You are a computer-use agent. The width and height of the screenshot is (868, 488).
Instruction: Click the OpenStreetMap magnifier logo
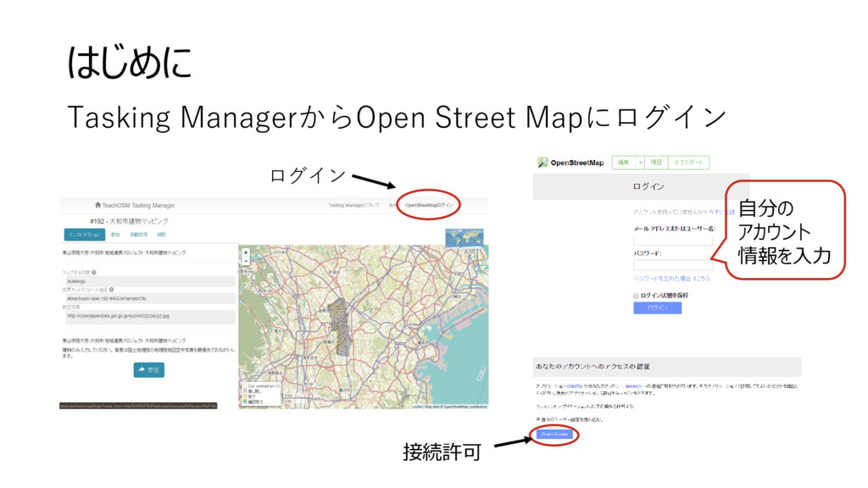click(542, 162)
